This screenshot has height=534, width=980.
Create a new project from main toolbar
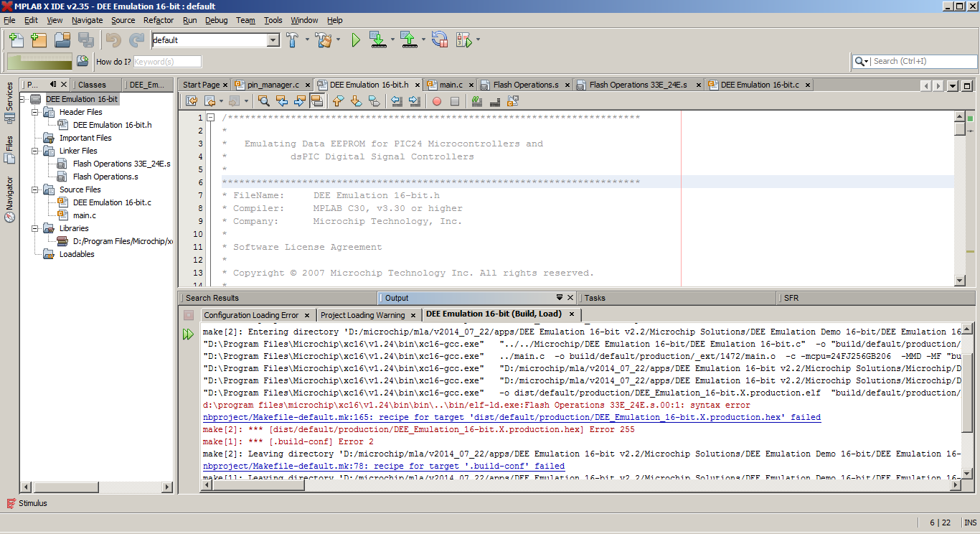(x=39, y=40)
